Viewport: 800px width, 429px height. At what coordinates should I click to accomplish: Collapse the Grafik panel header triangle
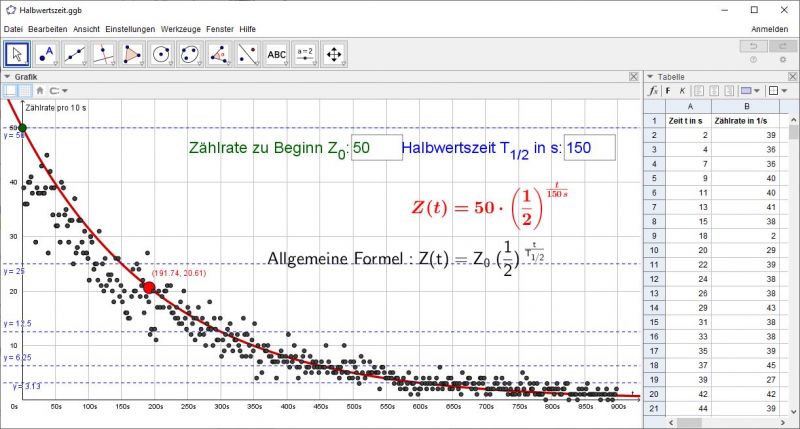[x=7, y=77]
